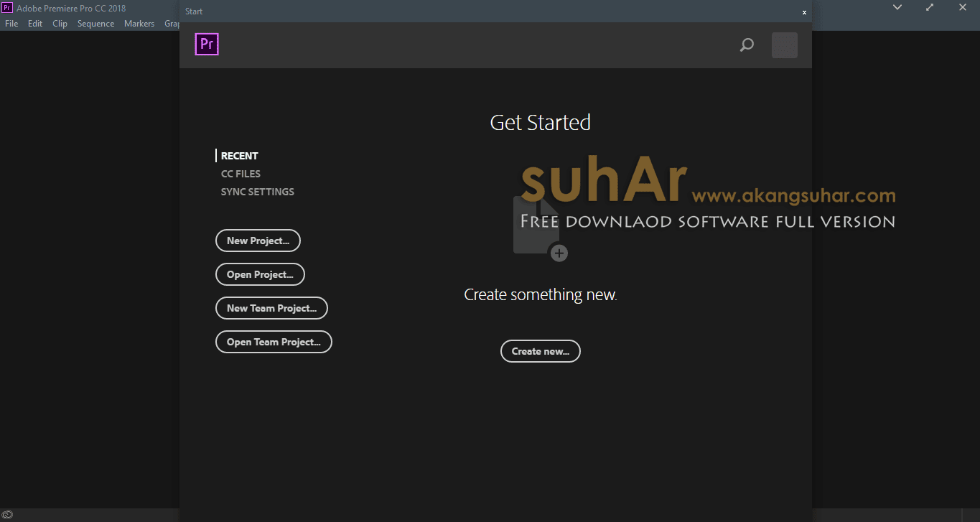
Task: Switch to CC FILES tab
Action: point(241,174)
